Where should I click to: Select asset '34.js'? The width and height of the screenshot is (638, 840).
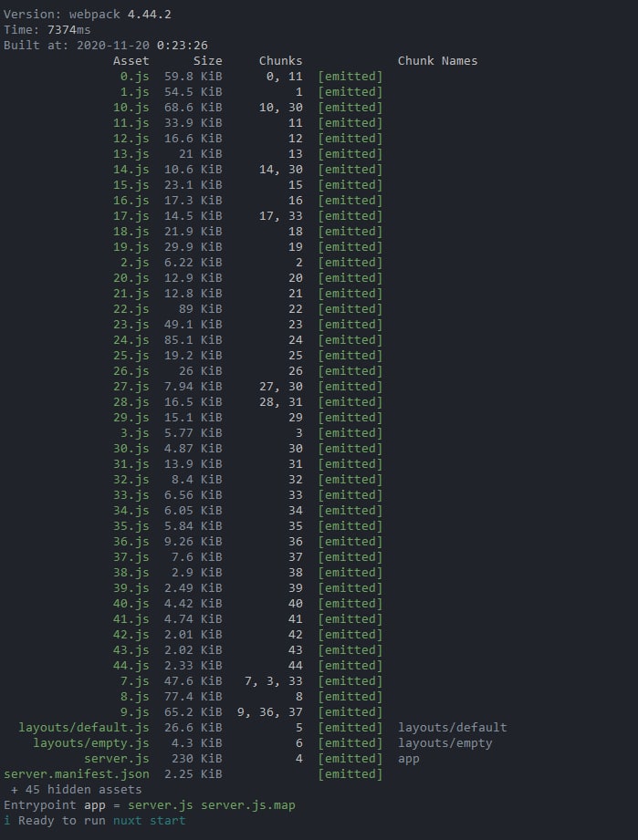click(131, 511)
